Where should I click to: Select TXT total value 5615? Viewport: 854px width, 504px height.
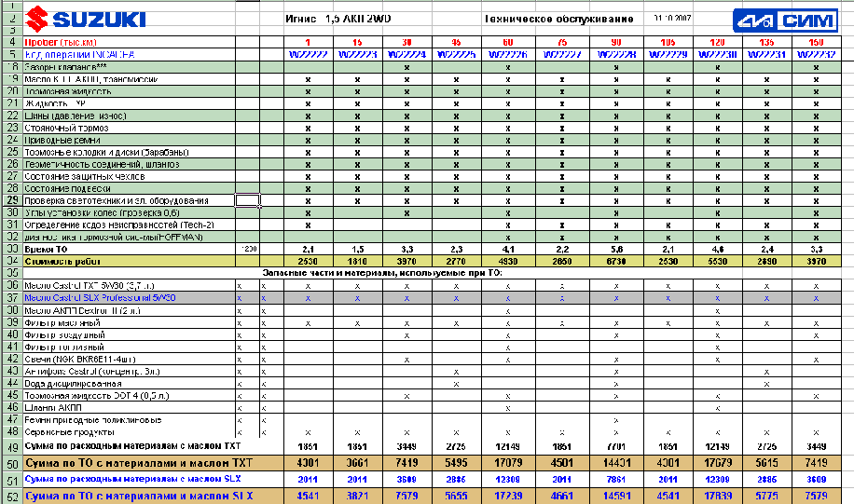(x=766, y=463)
